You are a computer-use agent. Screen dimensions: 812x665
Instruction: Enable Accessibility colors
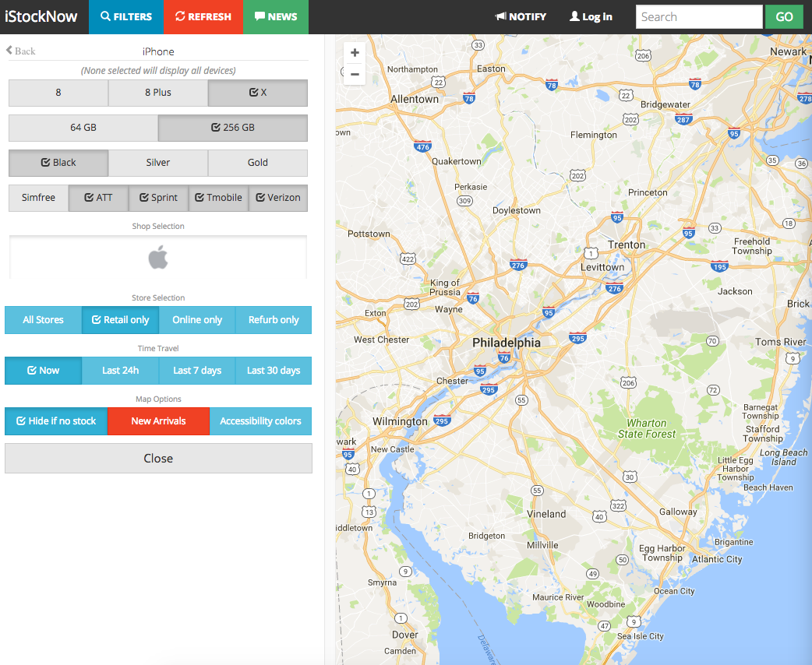pos(260,421)
